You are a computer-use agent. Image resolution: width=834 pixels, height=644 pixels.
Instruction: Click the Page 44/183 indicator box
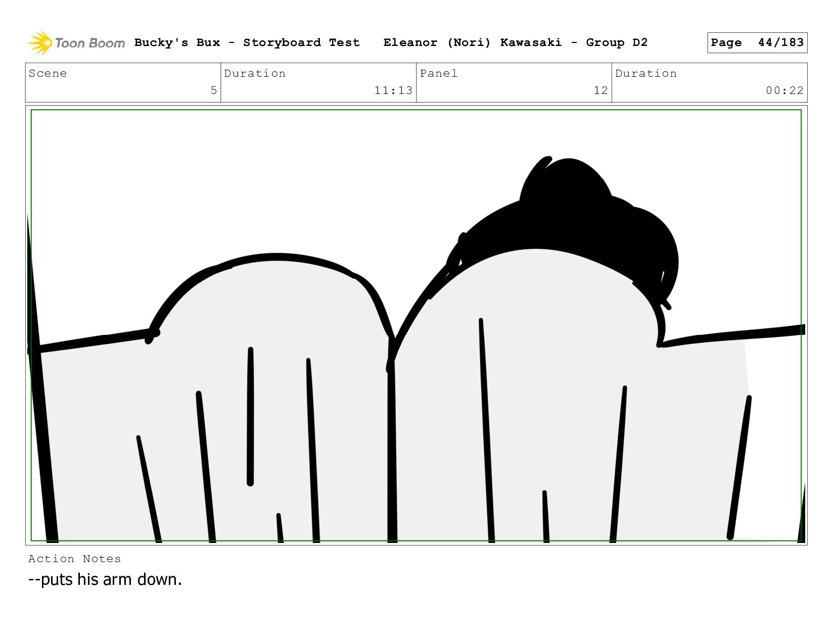coord(757,43)
